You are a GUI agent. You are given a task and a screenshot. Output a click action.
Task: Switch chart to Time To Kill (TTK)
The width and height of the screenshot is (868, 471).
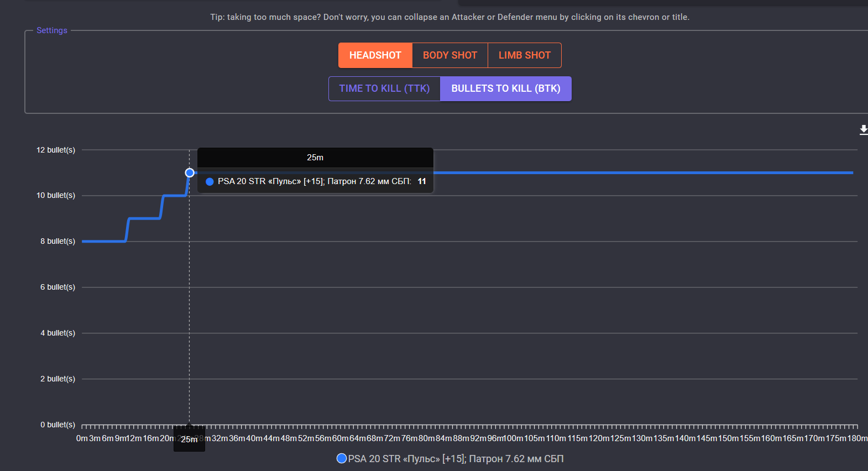coord(384,88)
